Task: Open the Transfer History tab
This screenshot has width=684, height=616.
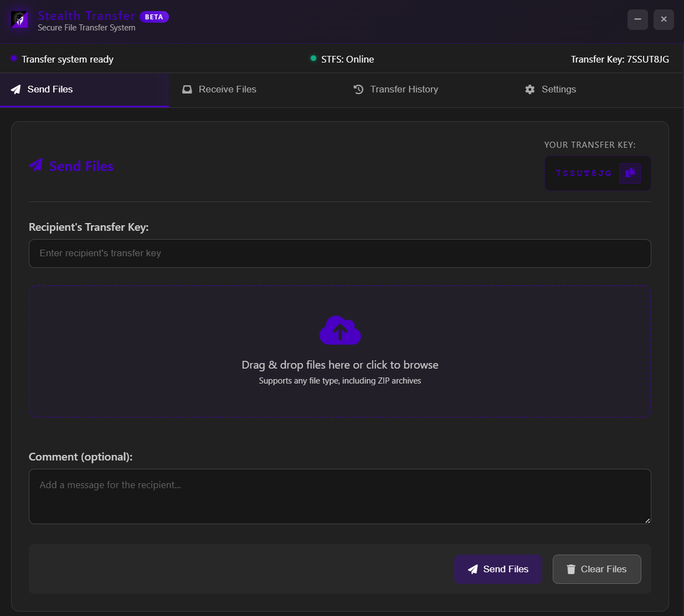Action: (404, 90)
